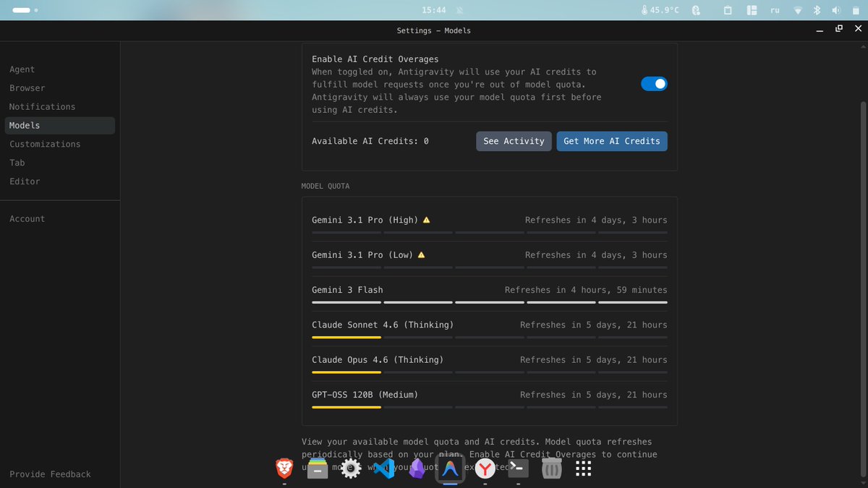Viewport: 868px width, 488px height.
Task: Open the clipboard indicator in top bar
Action: coord(728,10)
